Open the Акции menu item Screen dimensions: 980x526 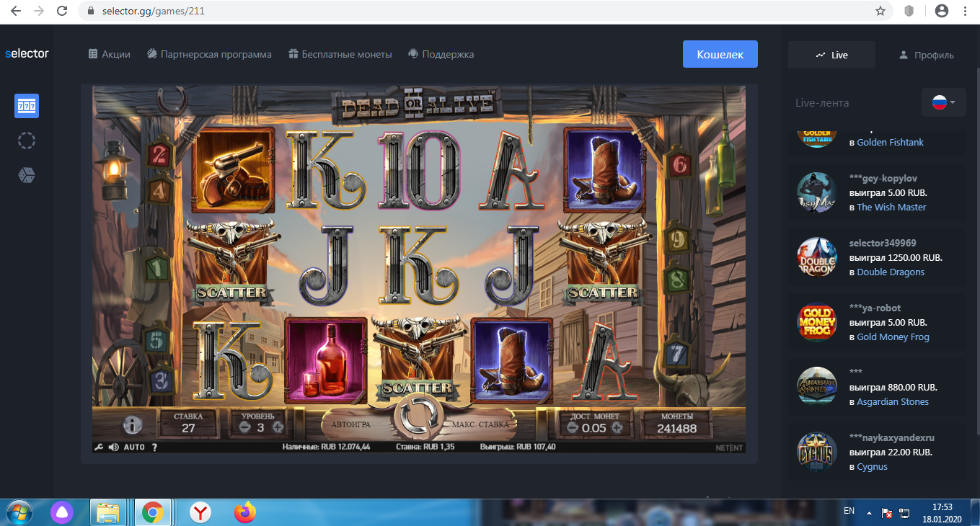pyautogui.click(x=110, y=55)
